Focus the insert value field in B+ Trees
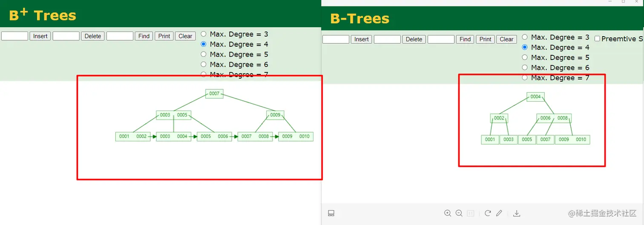This screenshot has height=225, width=644. point(14,36)
